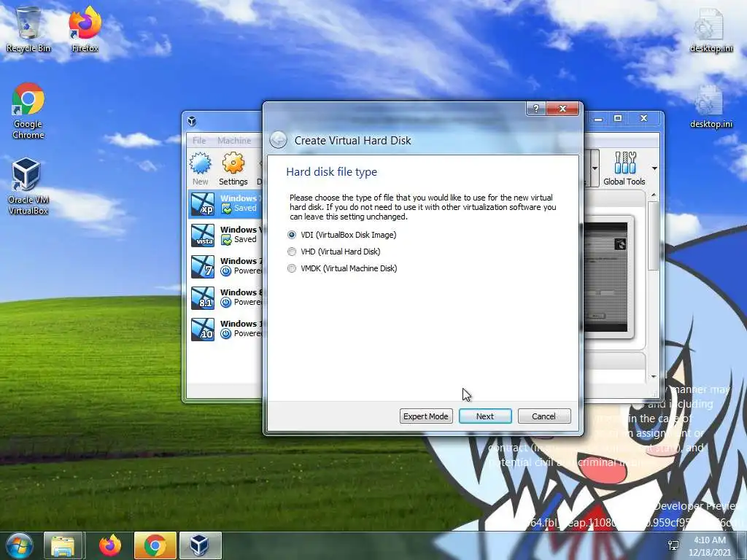This screenshot has width=747, height=560.
Task: Click the VM preview thumbnail in VirtualBox
Action: coord(606,277)
